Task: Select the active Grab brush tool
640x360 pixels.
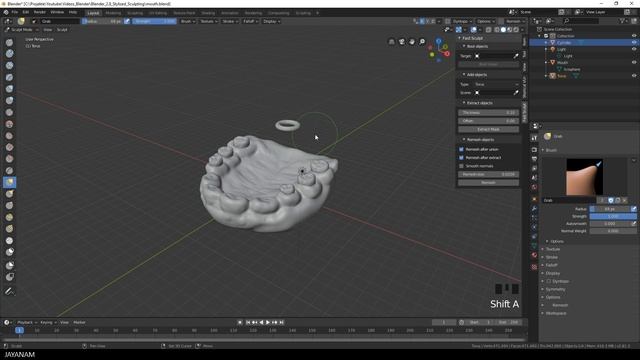Action: click(9, 182)
